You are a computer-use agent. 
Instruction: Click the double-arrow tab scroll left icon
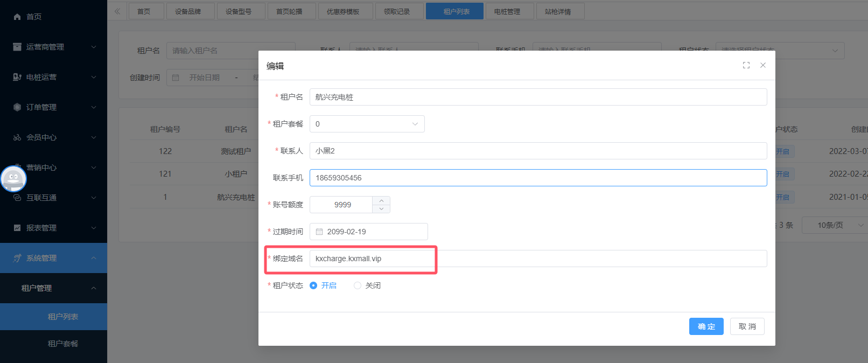click(x=117, y=11)
